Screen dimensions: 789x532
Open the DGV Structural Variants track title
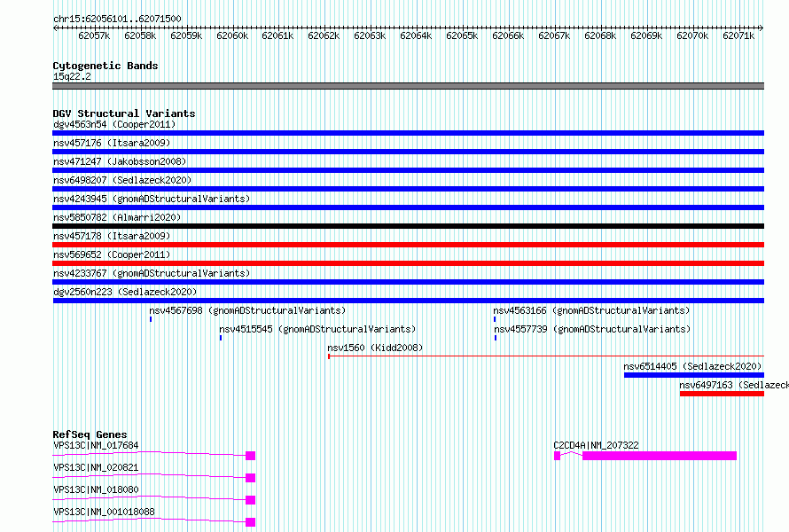pyautogui.click(x=124, y=113)
